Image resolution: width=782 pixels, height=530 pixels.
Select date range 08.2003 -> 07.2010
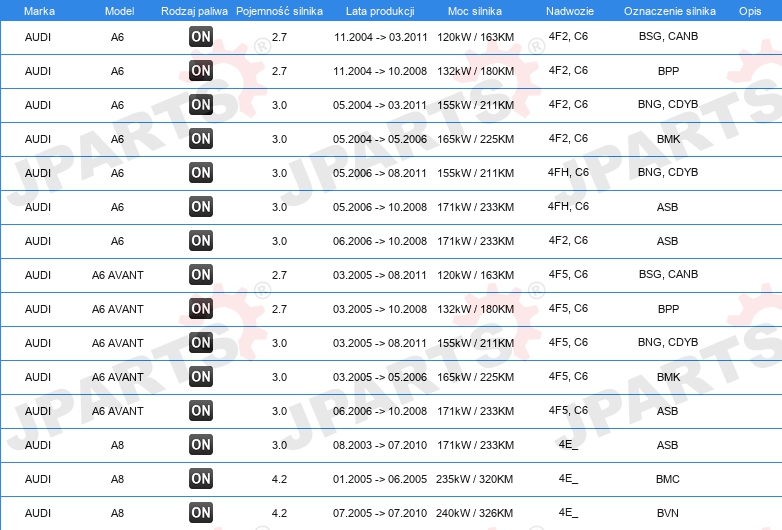point(380,445)
